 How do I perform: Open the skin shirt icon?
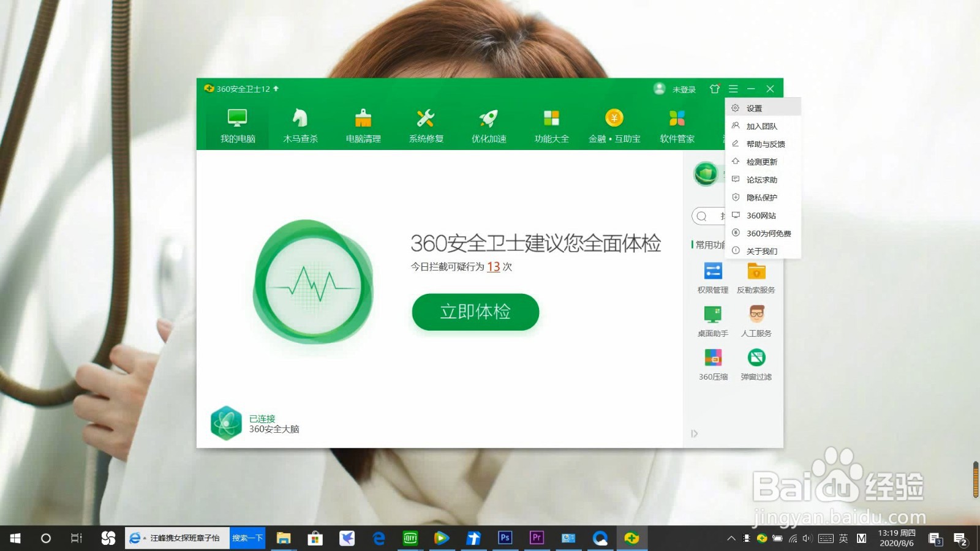tap(714, 89)
